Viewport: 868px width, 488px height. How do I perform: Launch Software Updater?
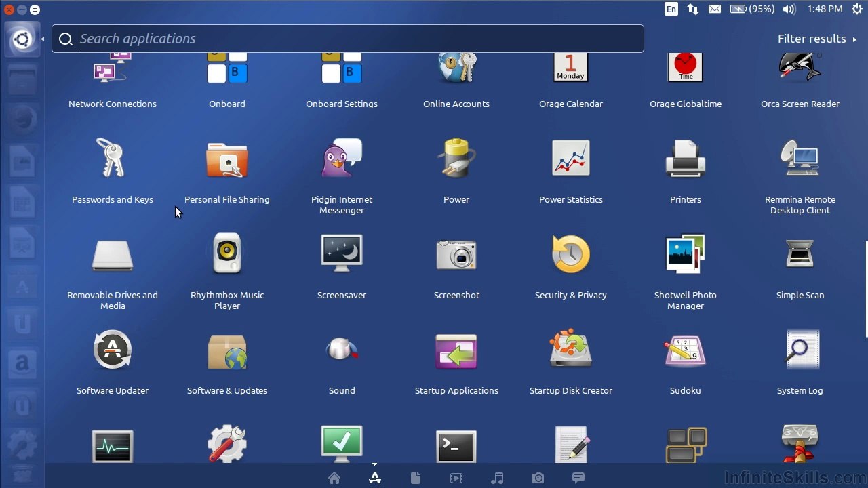pyautogui.click(x=113, y=362)
